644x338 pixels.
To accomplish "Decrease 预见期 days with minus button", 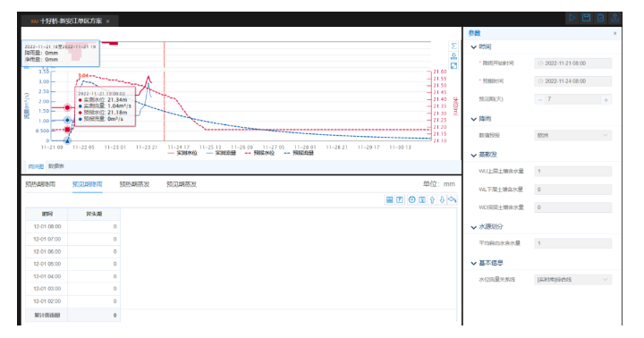I will (540, 99).
